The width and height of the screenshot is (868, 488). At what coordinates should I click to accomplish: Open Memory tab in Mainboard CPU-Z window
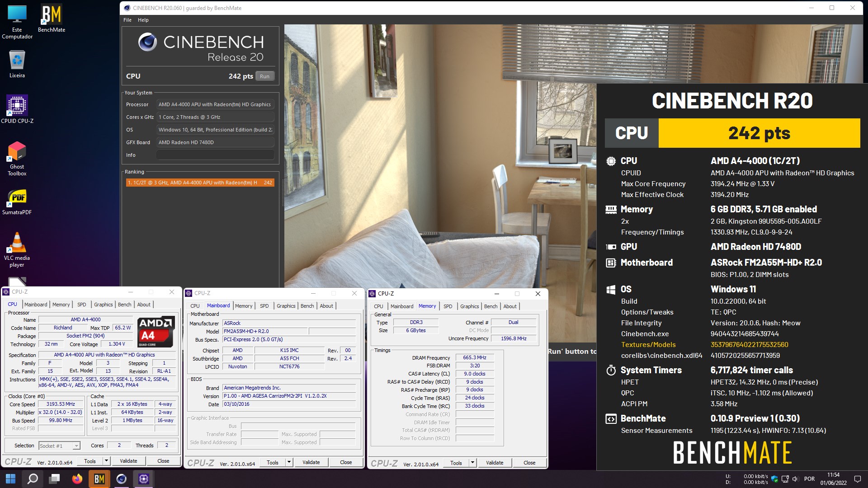pos(244,306)
